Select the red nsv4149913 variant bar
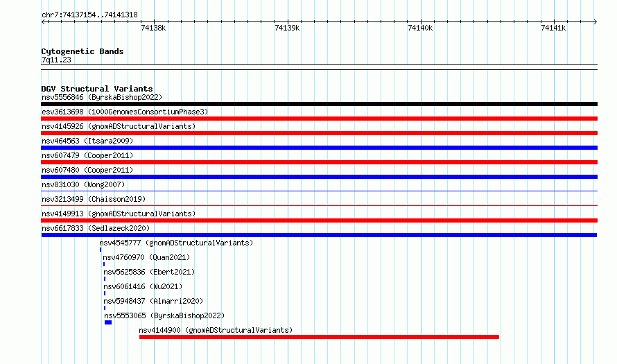The image size is (617, 364). (x=319, y=220)
